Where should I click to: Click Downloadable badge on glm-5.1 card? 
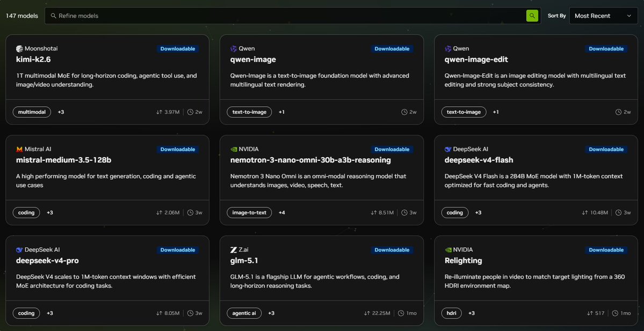tap(392, 250)
